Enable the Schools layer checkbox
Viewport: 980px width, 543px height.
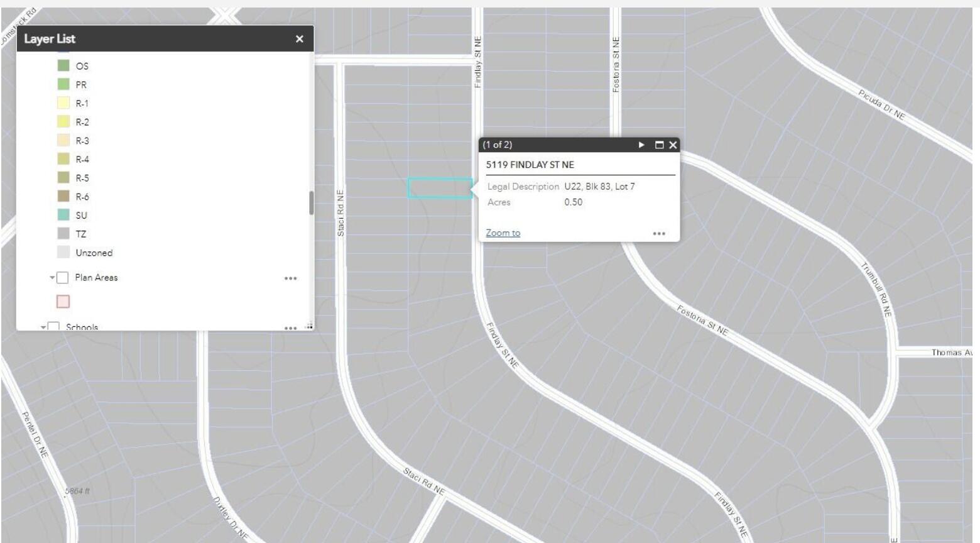(54, 327)
